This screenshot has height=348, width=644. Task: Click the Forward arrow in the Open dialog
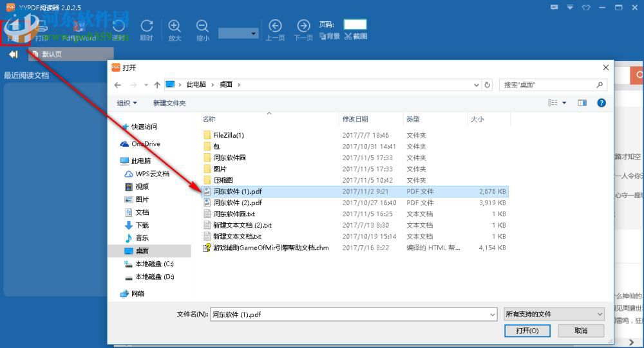(x=133, y=85)
